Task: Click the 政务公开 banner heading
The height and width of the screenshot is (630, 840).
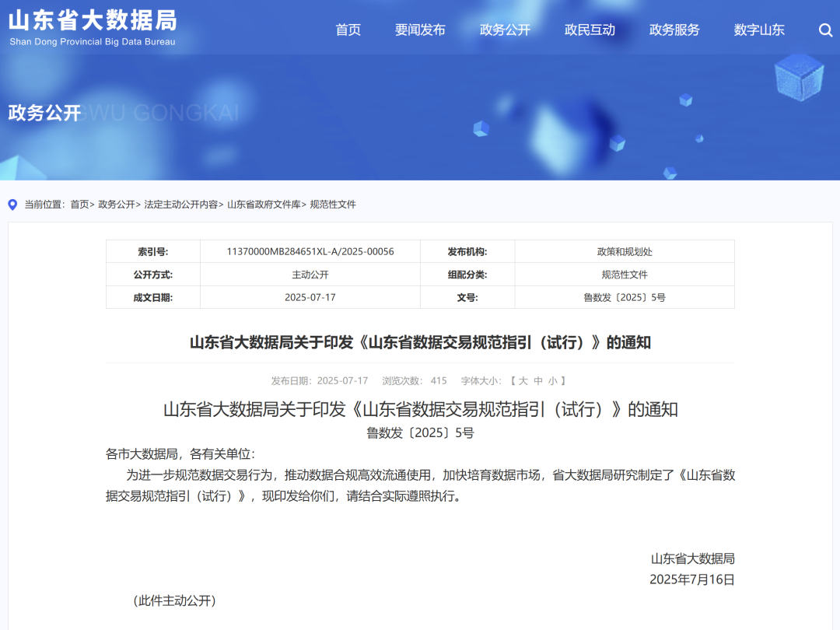Action: click(43, 112)
